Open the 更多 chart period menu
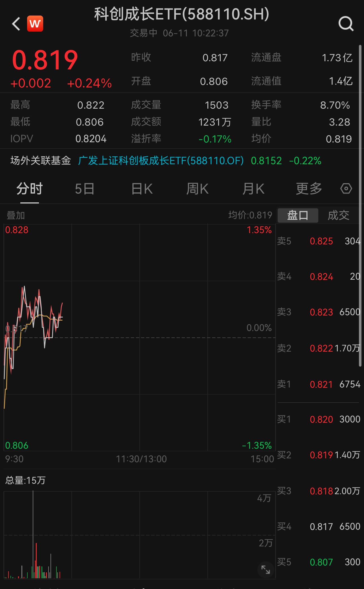The width and height of the screenshot is (364, 589). coord(309,189)
